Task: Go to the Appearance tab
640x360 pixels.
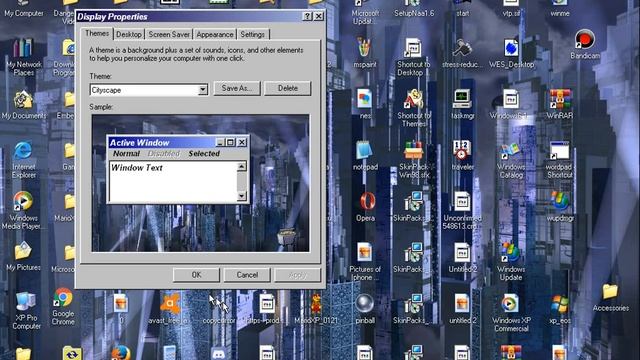Action: tap(215, 35)
